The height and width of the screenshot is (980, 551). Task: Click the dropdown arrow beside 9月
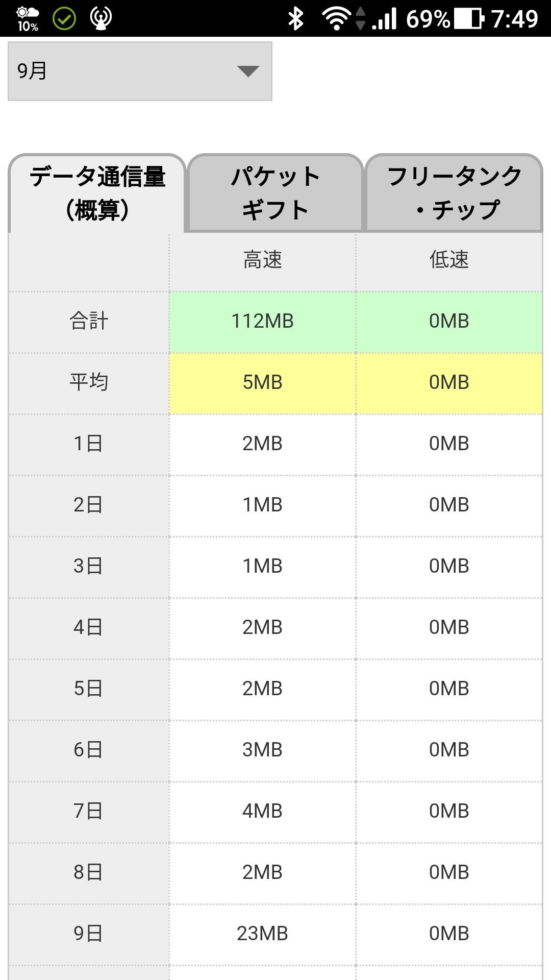click(x=248, y=71)
